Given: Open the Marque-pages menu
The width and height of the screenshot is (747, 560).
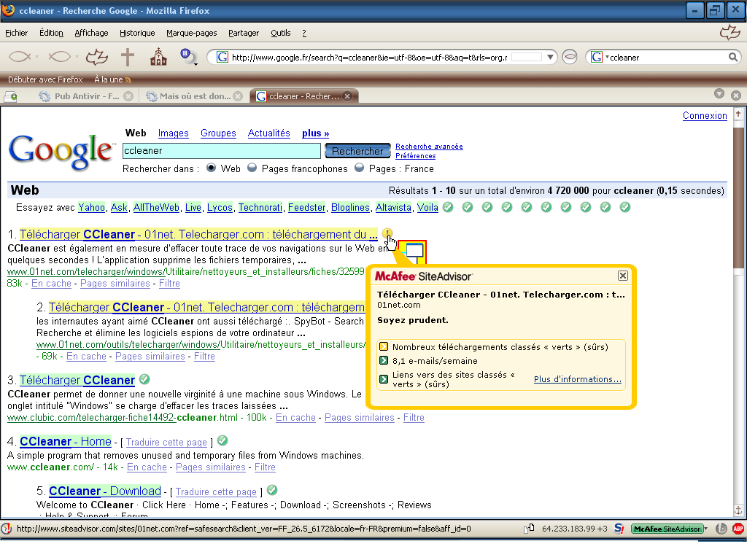Looking at the screenshot, I should coord(191,33).
